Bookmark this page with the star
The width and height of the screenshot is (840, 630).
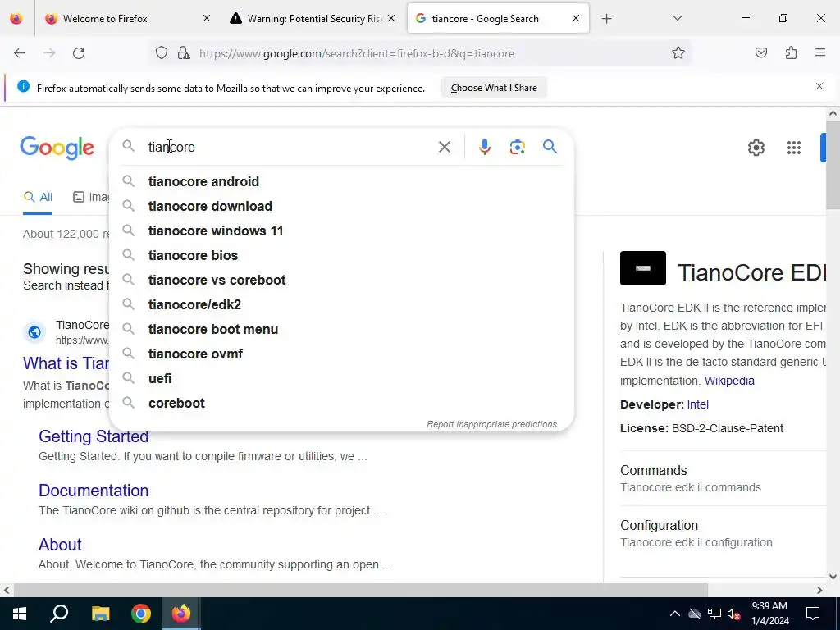(678, 53)
